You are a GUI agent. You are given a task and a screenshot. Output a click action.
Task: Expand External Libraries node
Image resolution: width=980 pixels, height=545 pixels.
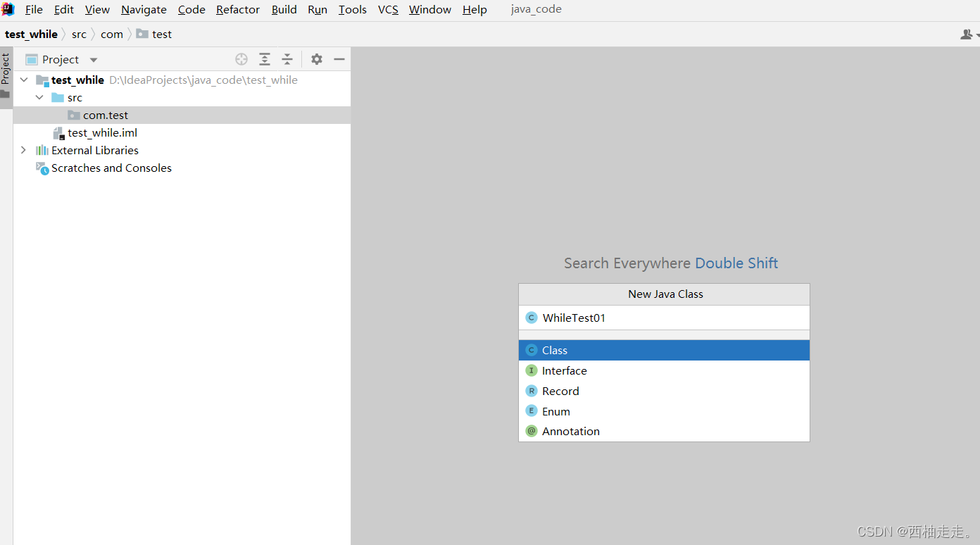click(24, 150)
